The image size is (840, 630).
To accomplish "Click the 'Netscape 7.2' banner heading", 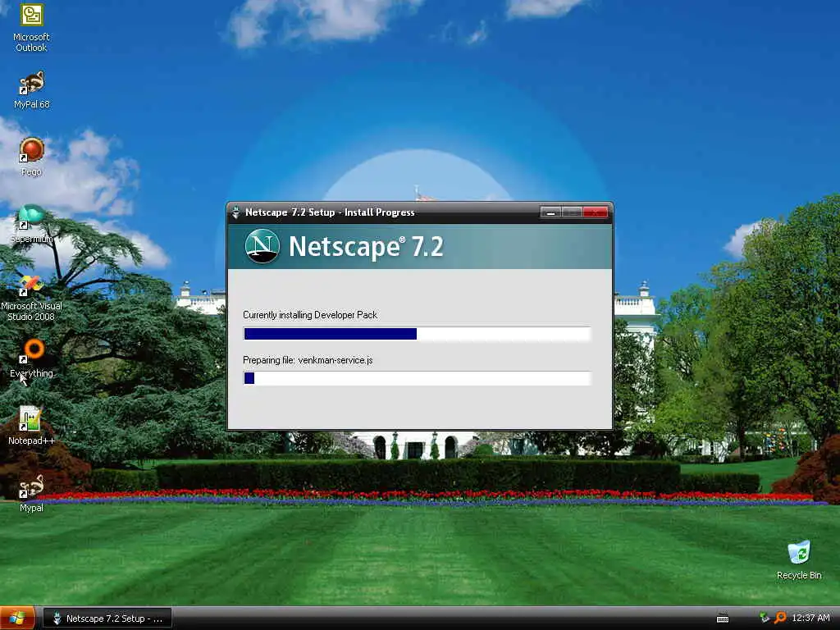I will [367, 246].
